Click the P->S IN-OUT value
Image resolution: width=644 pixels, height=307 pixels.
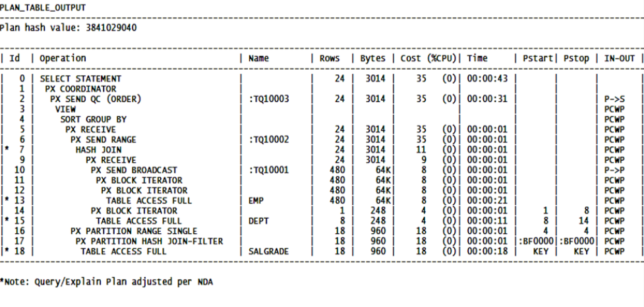(614, 99)
